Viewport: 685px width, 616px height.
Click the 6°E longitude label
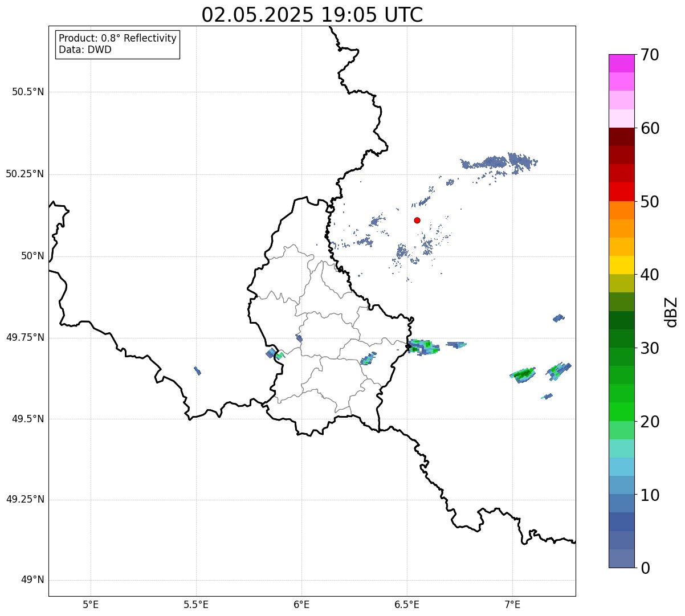point(301,604)
